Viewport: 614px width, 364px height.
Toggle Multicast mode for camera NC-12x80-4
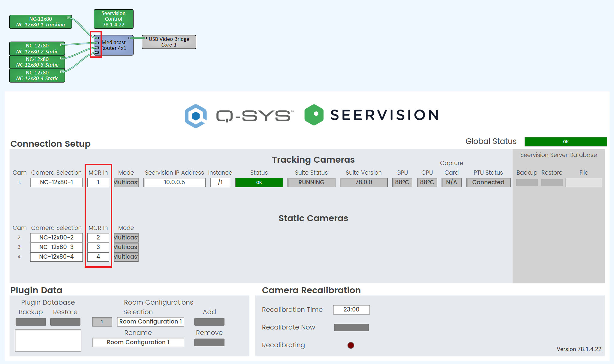tap(126, 257)
